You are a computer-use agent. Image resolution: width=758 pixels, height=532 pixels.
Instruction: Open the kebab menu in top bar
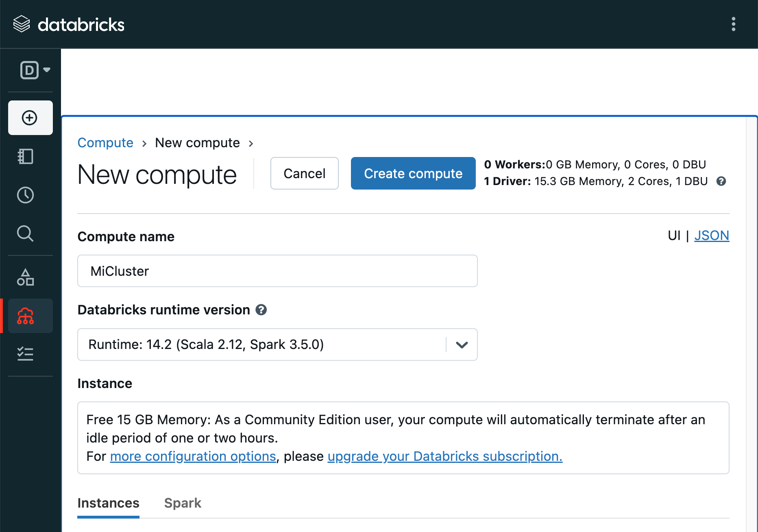[734, 24]
